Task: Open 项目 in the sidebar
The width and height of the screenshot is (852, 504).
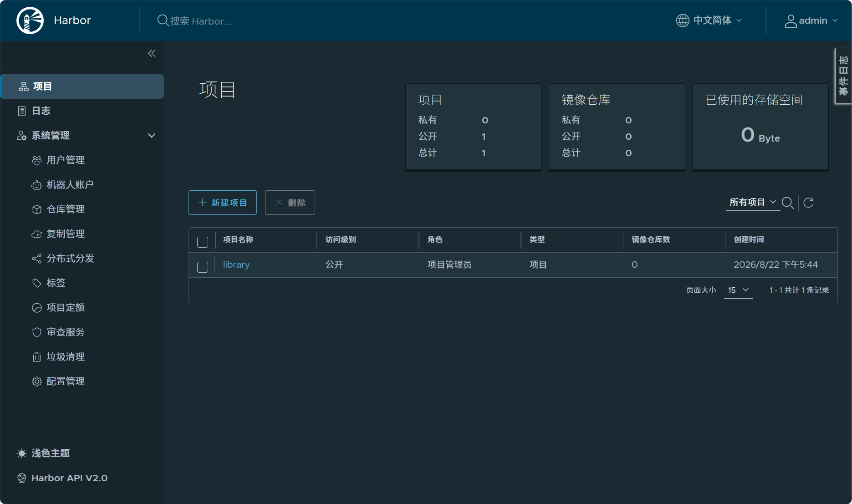Action: pyautogui.click(x=82, y=87)
